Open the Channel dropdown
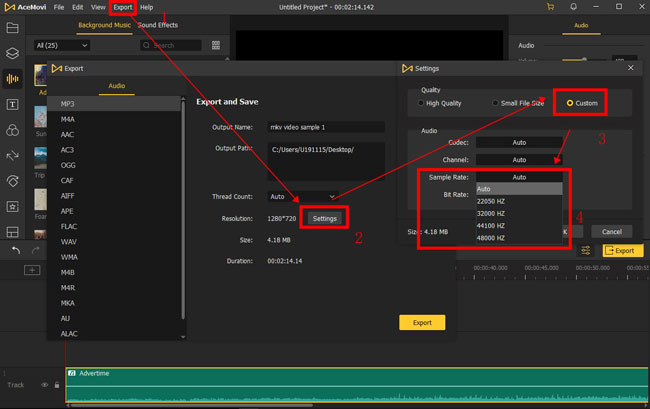 click(x=519, y=160)
